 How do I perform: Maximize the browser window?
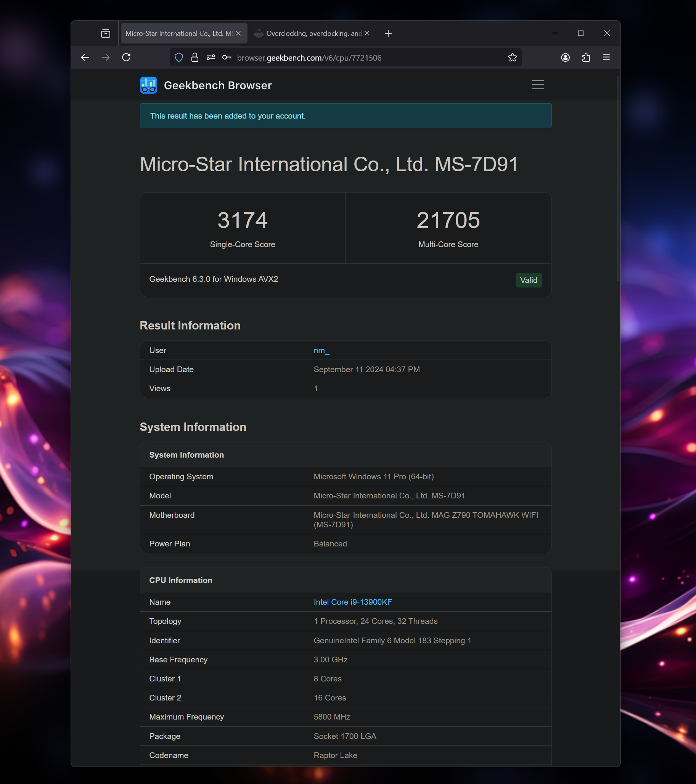click(x=580, y=34)
